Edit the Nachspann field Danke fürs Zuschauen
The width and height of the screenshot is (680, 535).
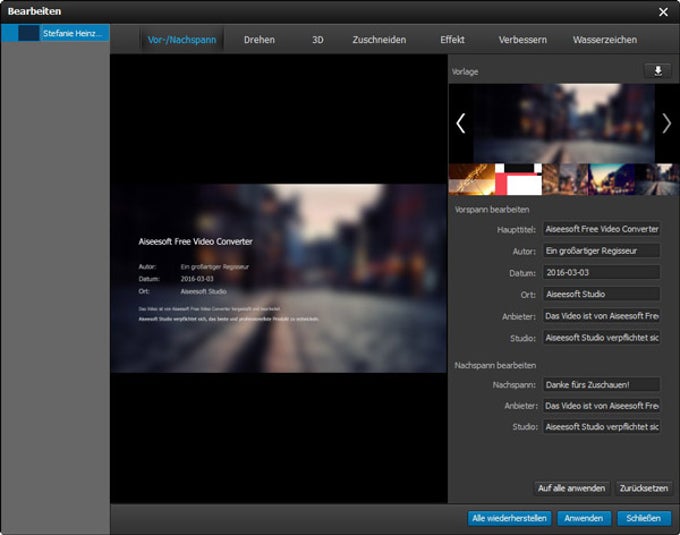[x=602, y=385]
